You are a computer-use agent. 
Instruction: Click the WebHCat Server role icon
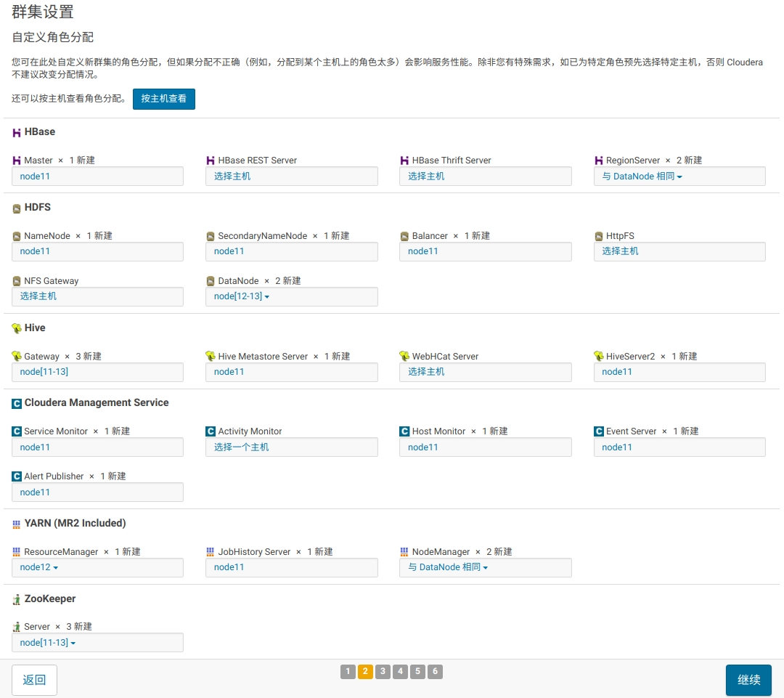[x=404, y=356]
